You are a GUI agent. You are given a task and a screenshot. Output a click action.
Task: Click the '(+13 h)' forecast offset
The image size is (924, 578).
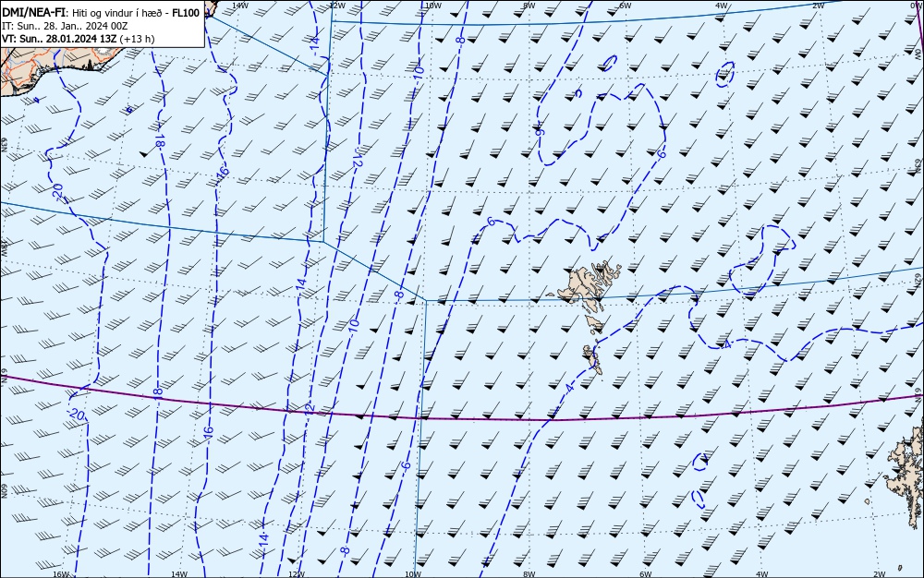[137, 39]
